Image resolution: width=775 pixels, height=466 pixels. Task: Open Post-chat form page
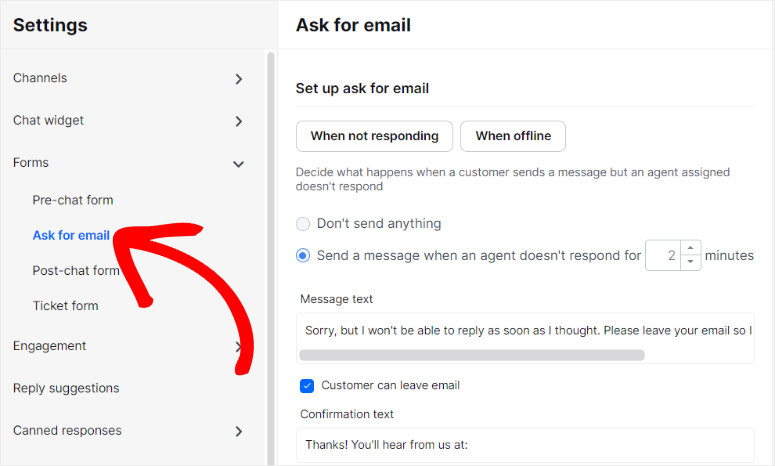(76, 271)
